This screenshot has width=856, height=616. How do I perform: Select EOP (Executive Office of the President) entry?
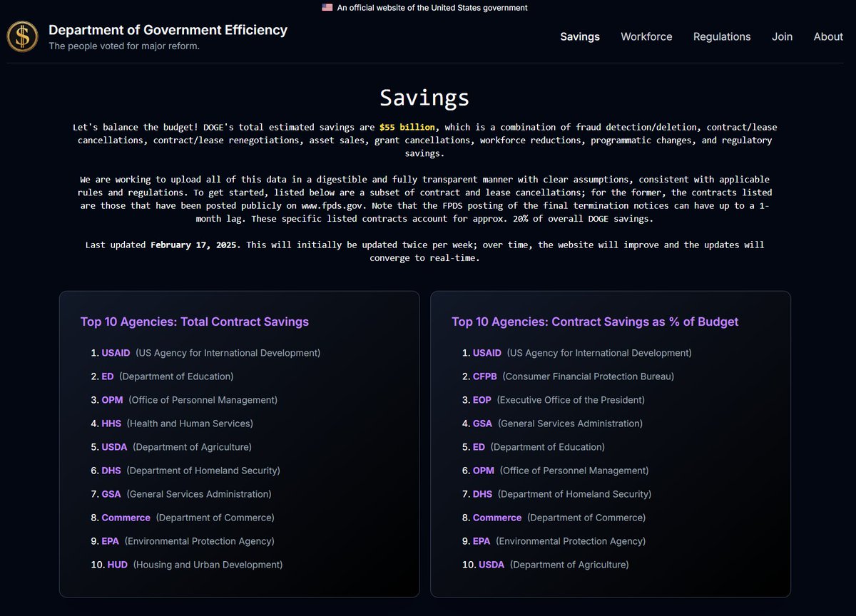[x=482, y=400]
